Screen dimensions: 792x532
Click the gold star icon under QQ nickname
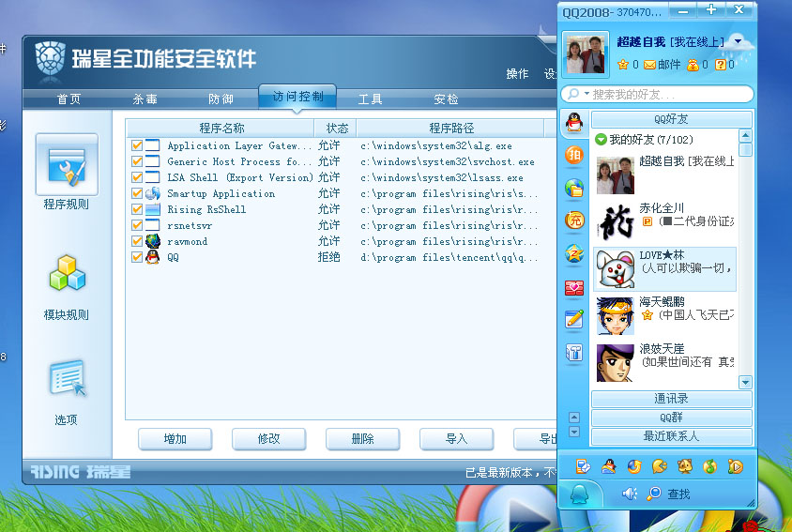pyautogui.click(x=623, y=65)
